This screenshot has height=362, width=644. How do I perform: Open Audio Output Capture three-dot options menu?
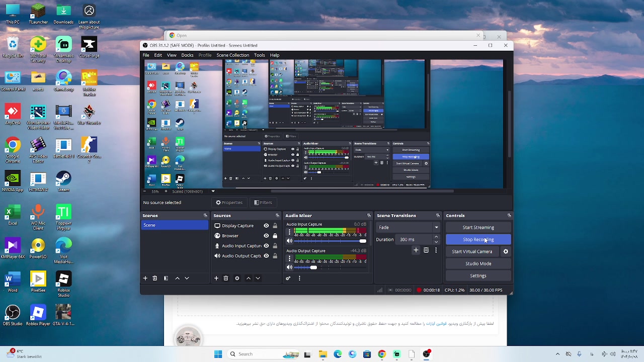289,258
